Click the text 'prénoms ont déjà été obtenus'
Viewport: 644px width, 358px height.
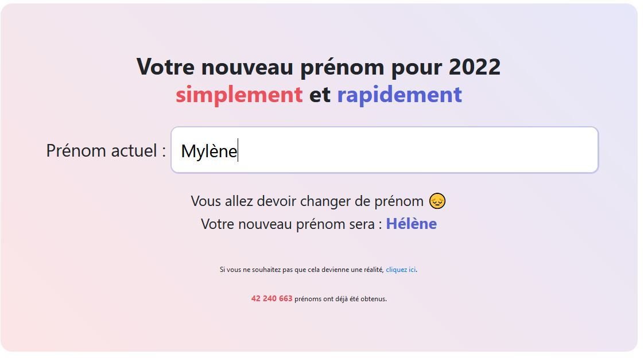(x=340, y=299)
